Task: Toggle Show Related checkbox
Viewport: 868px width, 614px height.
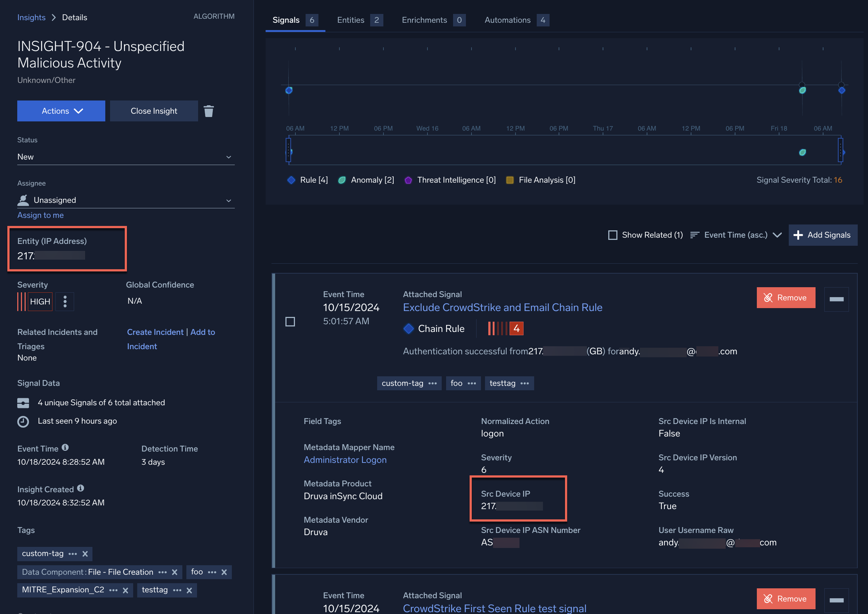Action: 612,235
